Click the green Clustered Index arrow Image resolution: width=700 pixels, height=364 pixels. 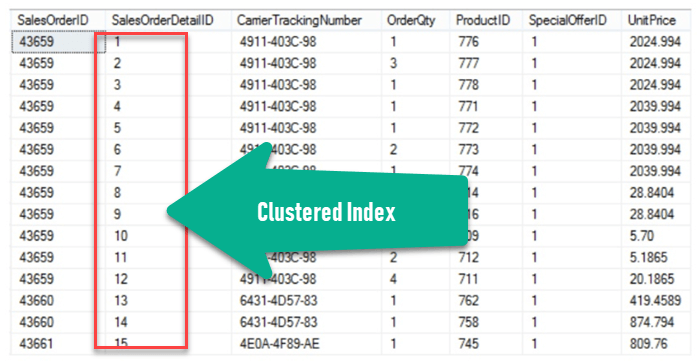(317, 211)
